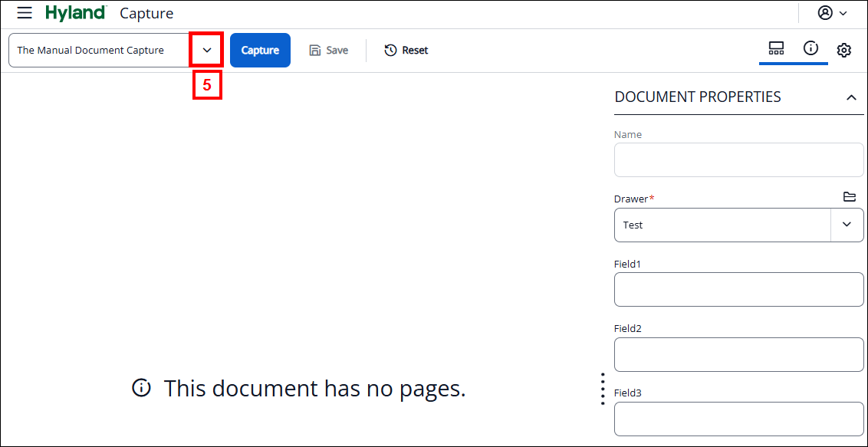Click the Name input field
Viewport: 868px width, 447px height.
pyautogui.click(x=738, y=160)
